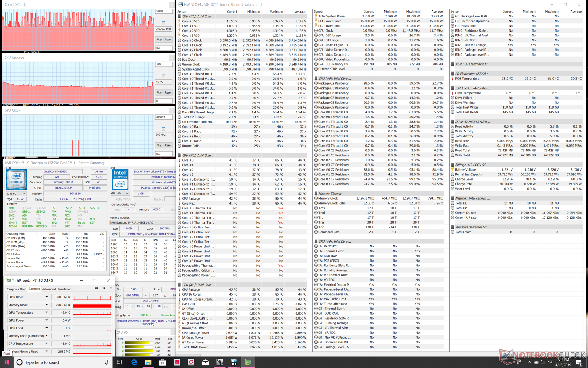588x368 pixels.
Task: Toggle the checkbox in GPU Clock graph
Action: pos(164,129)
